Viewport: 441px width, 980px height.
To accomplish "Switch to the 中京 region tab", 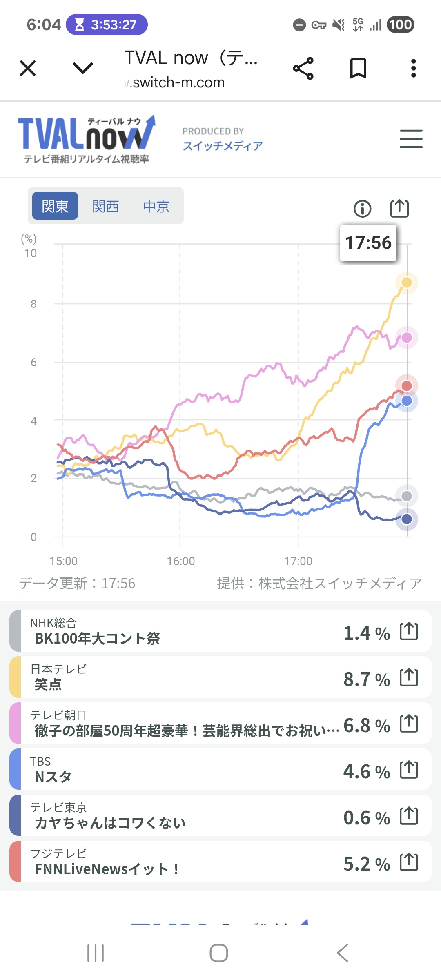I will (156, 206).
